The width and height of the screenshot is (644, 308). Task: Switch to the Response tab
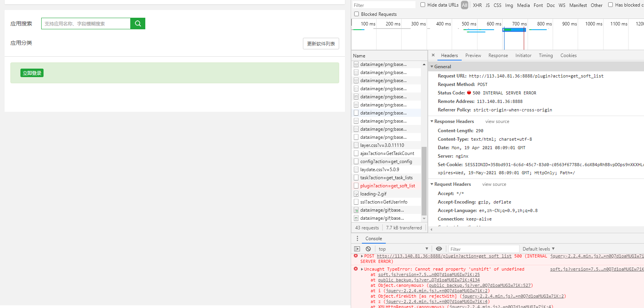coord(498,56)
